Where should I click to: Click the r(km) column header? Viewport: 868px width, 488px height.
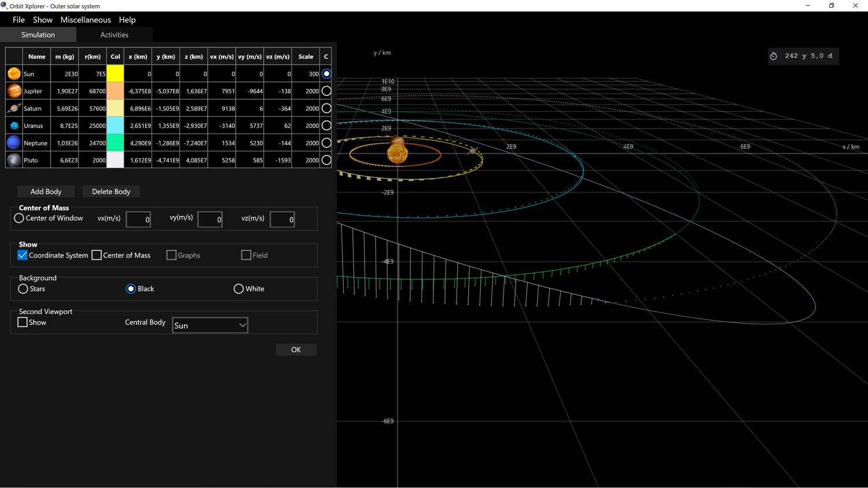tap(93, 57)
